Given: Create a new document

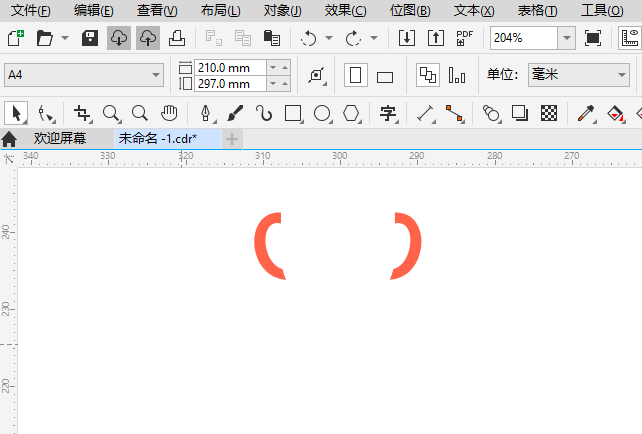Looking at the screenshot, I should [x=16, y=38].
